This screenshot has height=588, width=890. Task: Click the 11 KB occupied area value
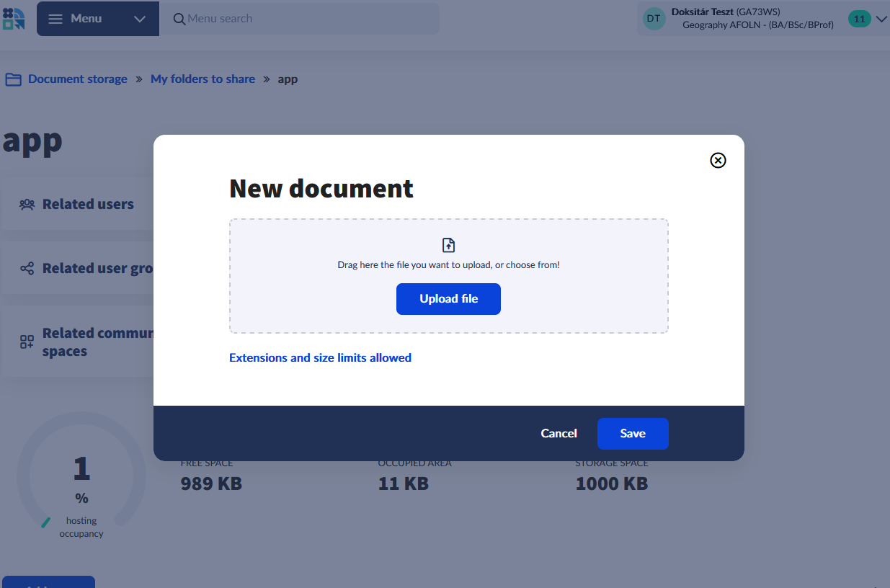coord(404,484)
